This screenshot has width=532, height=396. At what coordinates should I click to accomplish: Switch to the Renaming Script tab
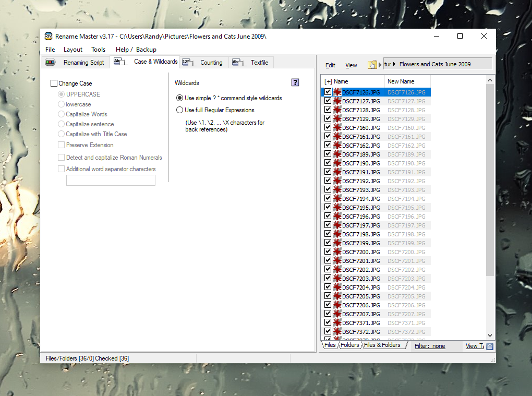tap(76, 63)
